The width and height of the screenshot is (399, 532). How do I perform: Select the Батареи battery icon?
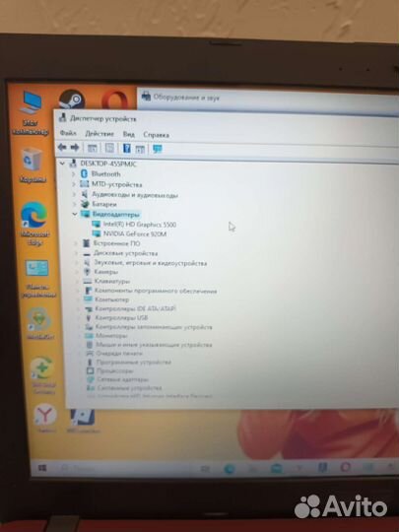click(85, 204)
